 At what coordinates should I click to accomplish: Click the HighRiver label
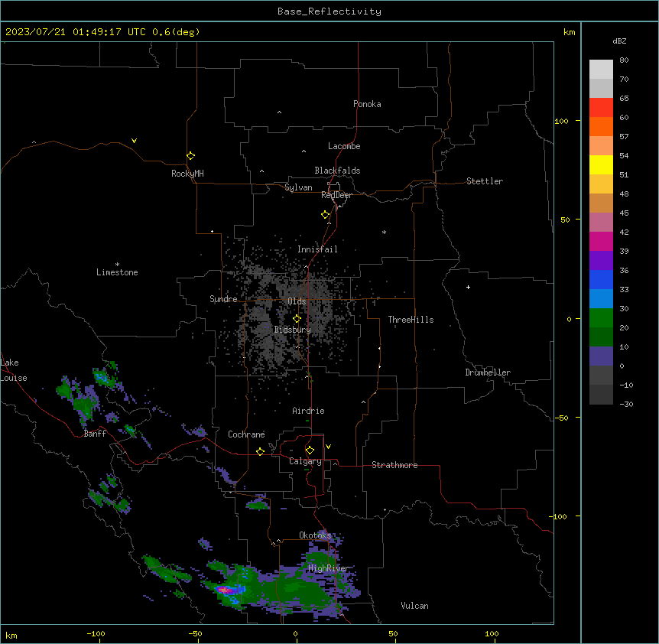[328, 568]
